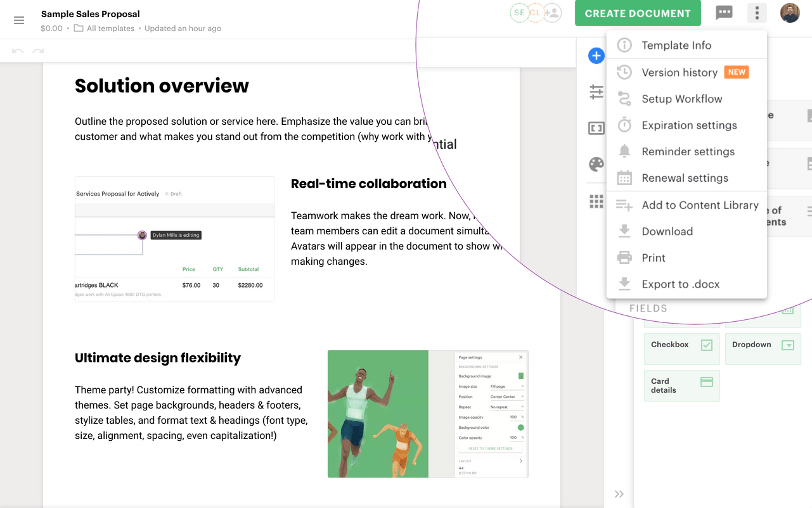Click the 'Outline the proposed solution' paragraph

pos(254,129)
